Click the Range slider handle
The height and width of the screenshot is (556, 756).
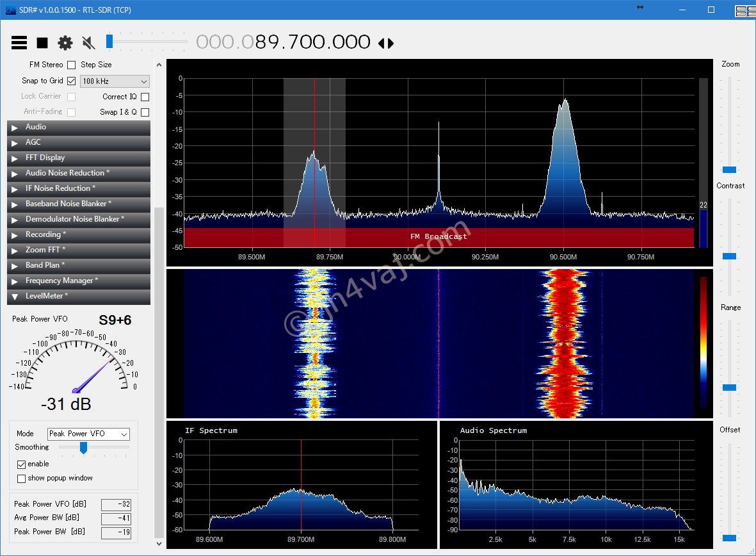(x=730, y=388)
